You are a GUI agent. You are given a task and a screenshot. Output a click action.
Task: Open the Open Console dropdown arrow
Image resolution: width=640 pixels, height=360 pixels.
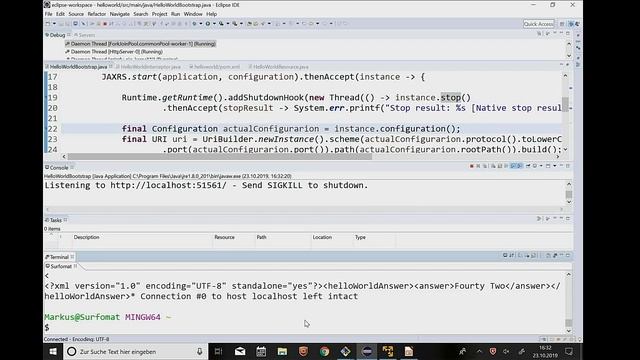[555, 166]
